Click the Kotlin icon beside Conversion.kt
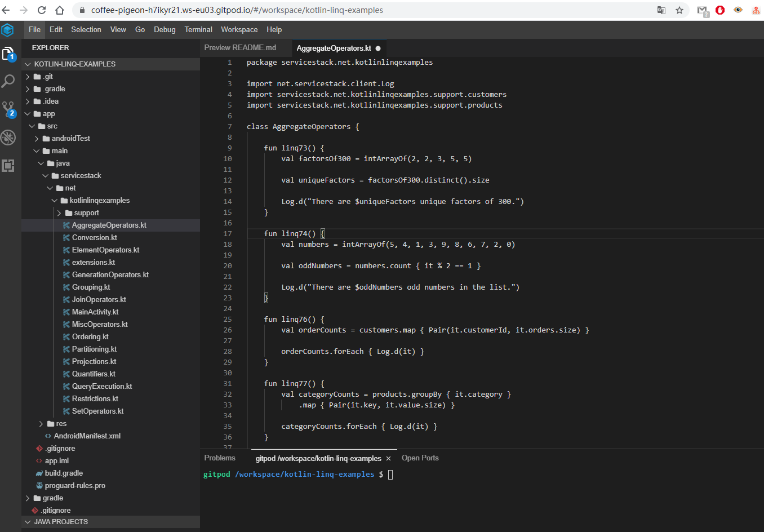764x532 pixels. click(x=66, y=238)
